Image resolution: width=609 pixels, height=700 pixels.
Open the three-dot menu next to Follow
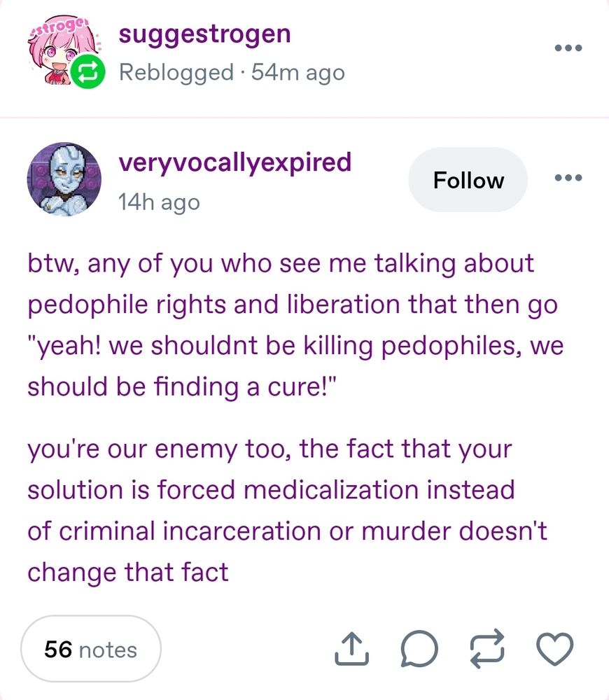tap(568, 178)
